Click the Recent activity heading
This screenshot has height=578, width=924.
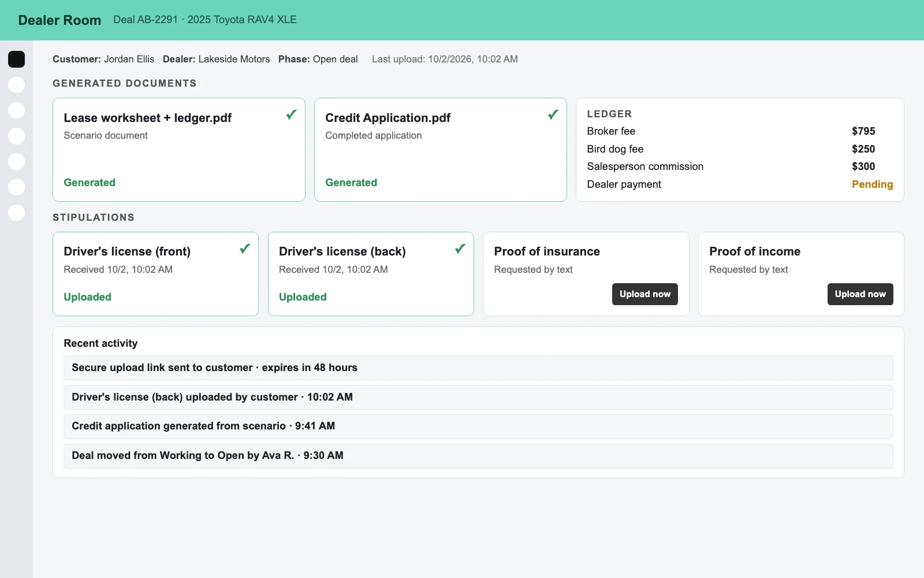100,343
